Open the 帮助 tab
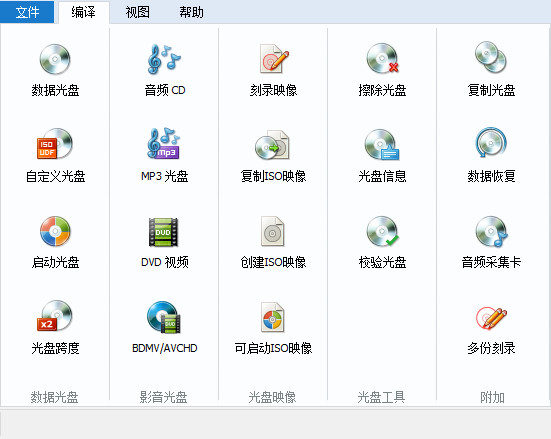Screen dimensions: 551x439 [192, 13]
